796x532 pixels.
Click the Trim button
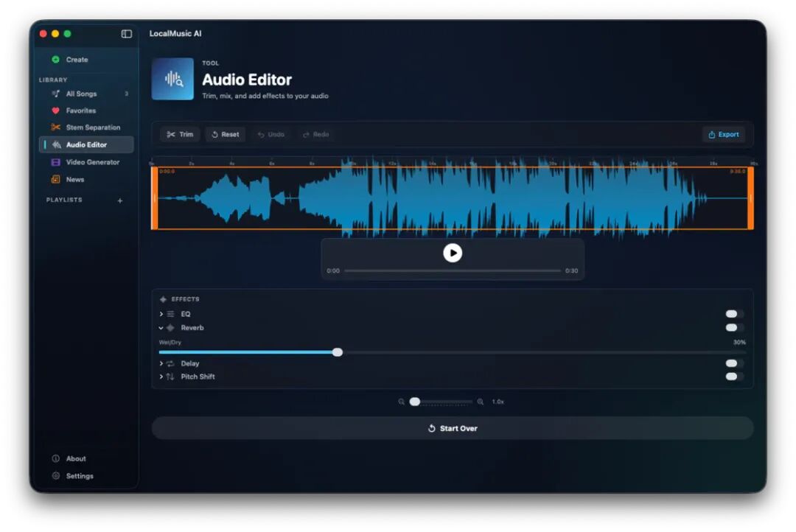point(181,135)
